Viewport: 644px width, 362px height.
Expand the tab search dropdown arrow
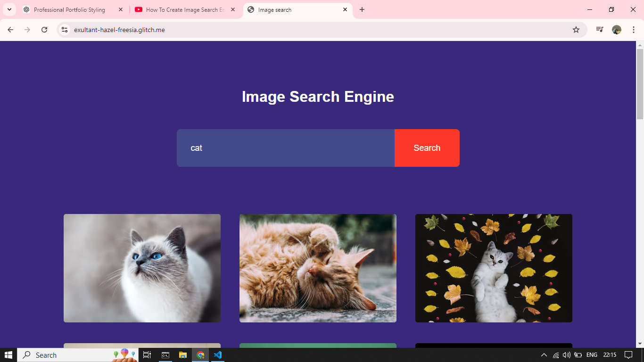(9, 9)
